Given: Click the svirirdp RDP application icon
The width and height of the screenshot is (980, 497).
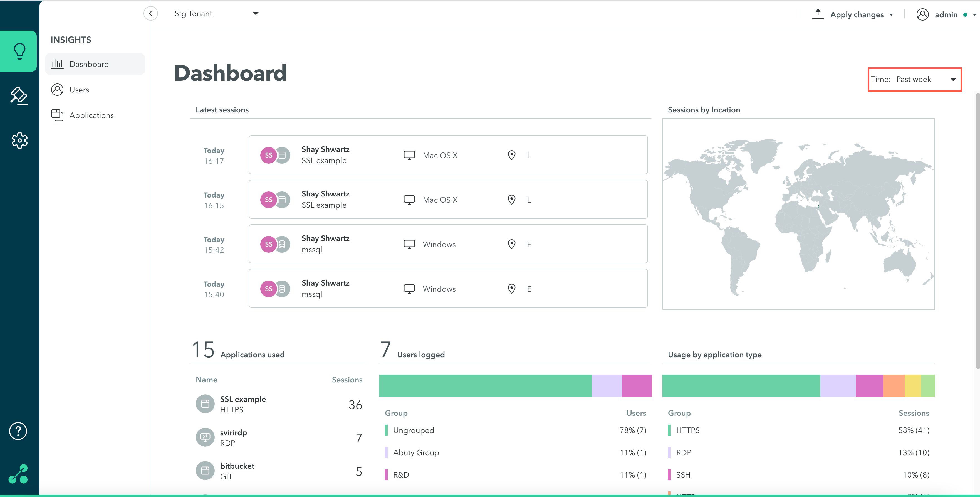Looking at the screenshot, I should click(x=205, y=437).
